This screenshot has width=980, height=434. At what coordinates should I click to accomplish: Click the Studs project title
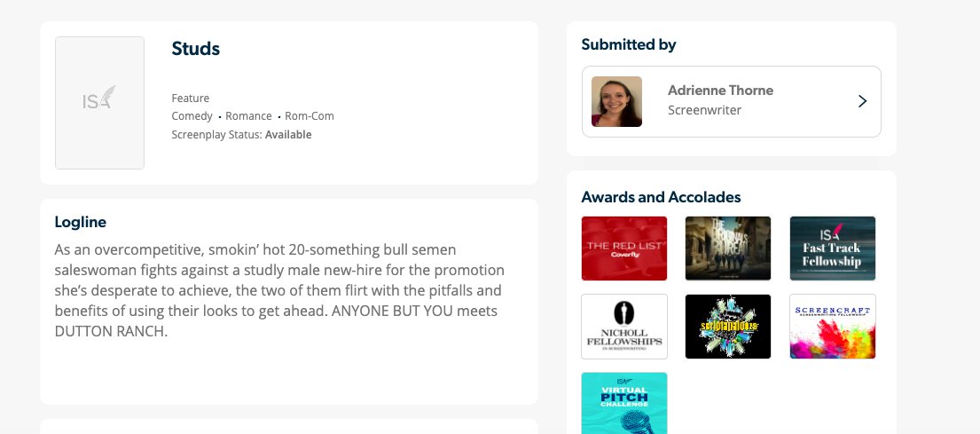(x=196, y=49)
